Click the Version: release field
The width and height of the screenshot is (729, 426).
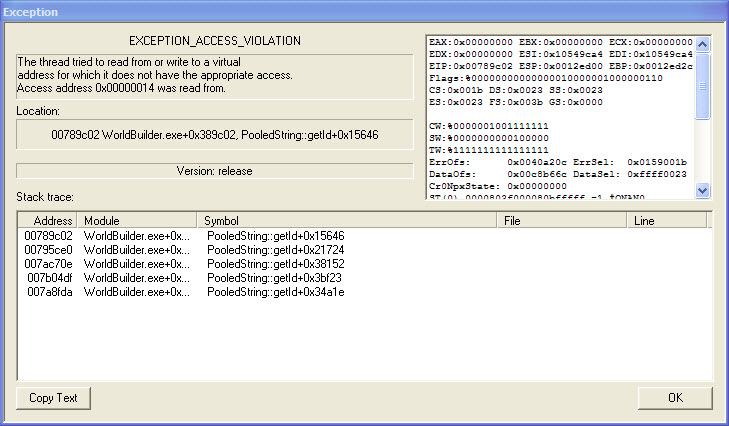tap(215, 171)
